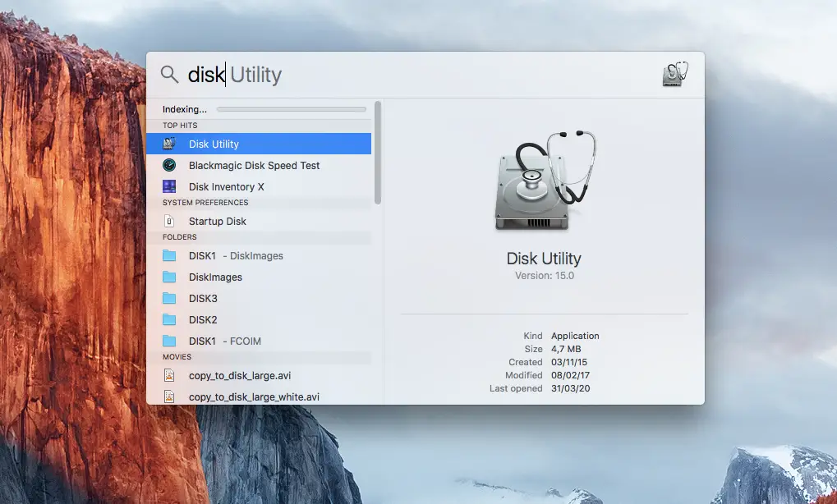
Task: Click the Disk Inventory X app icon
Action: [169, 186]
